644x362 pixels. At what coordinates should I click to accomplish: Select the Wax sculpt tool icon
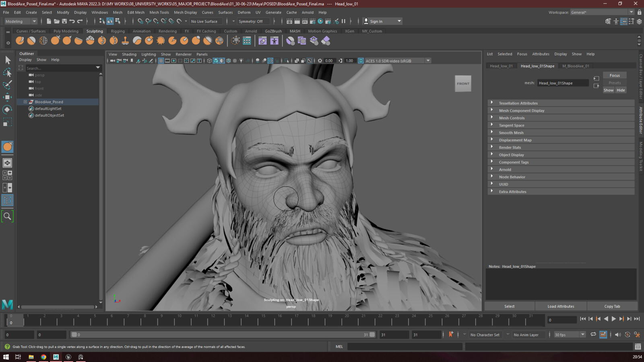point(137,41)
